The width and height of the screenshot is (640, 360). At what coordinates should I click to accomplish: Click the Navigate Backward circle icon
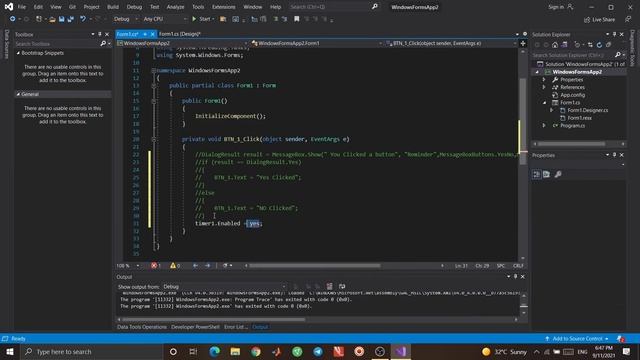12,19
